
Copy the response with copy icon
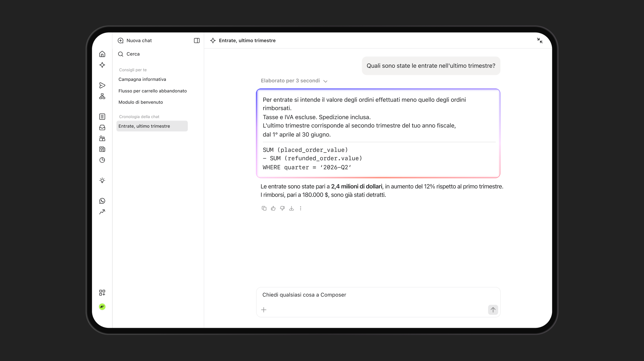click(x=264, y=209)
